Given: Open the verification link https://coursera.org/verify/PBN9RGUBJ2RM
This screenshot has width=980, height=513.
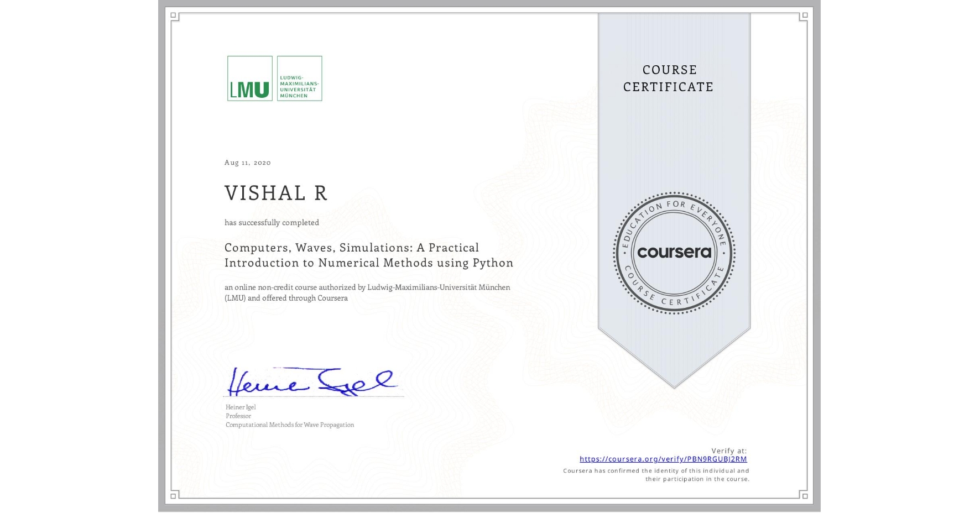Looking at the screenshot, I should [663, 459].
